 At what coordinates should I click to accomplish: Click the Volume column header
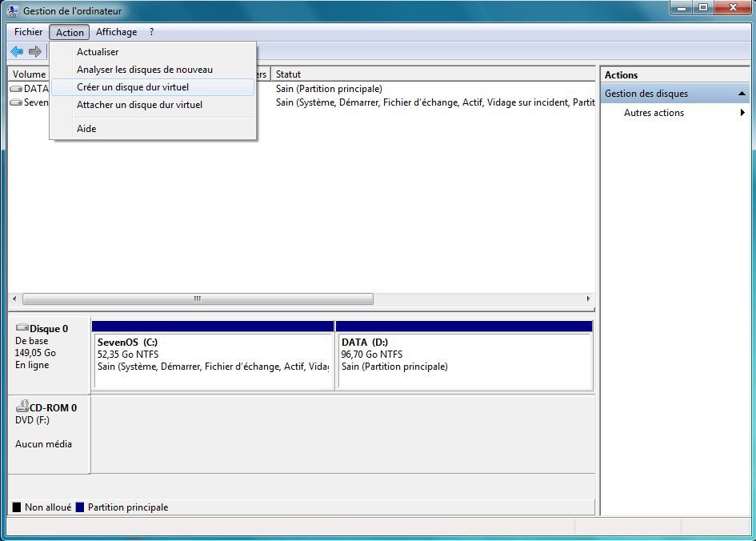click(29, 74)
